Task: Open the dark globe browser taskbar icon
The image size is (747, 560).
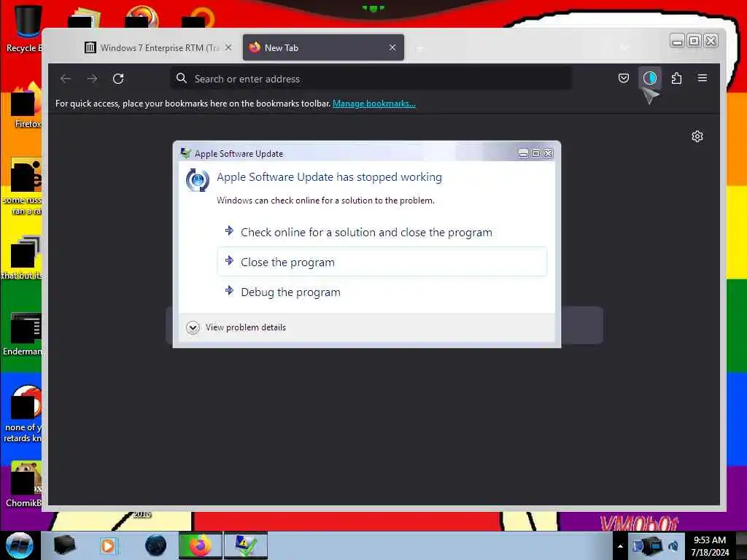Action: pyautogui.click(x=155, y=545)
